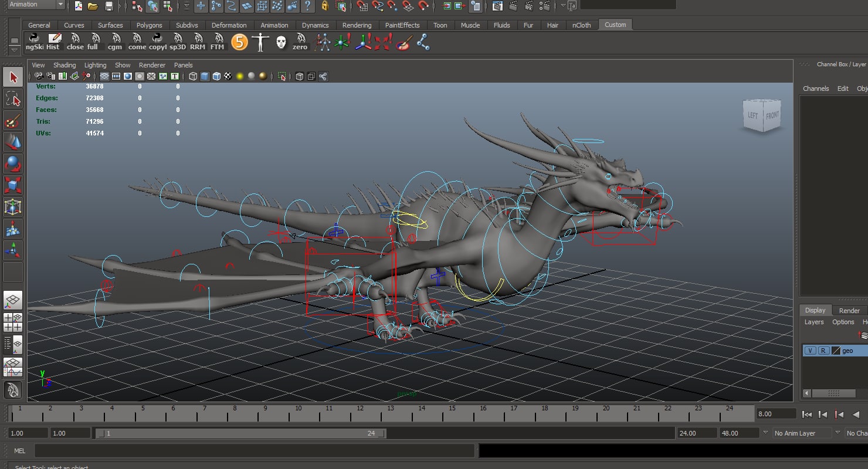Click the ViewCube in the viewport
The image size is (868, 469).
click(x=762, y=115)
